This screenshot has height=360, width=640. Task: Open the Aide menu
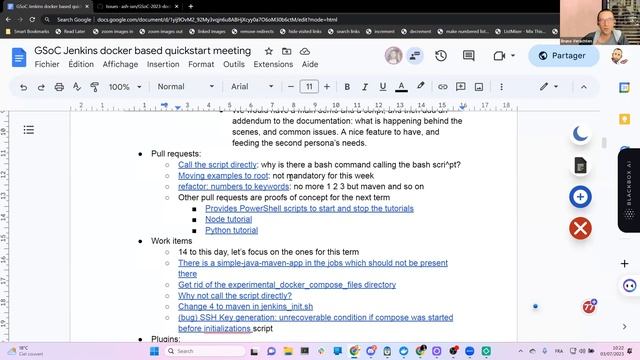tap(310, 64)
